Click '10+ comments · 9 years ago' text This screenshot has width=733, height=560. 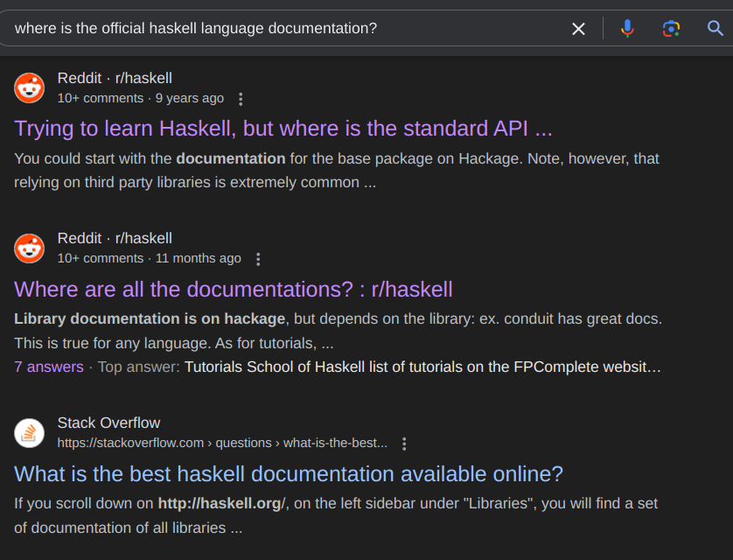coord(141,98)
